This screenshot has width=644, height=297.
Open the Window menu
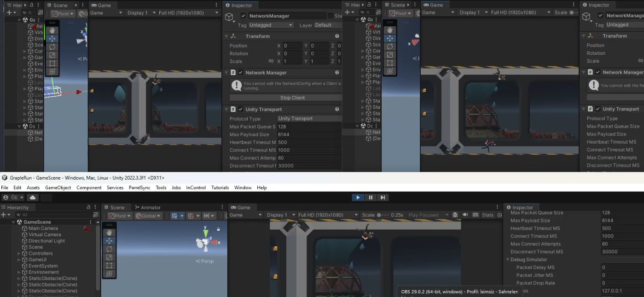[x=243, y=188]
